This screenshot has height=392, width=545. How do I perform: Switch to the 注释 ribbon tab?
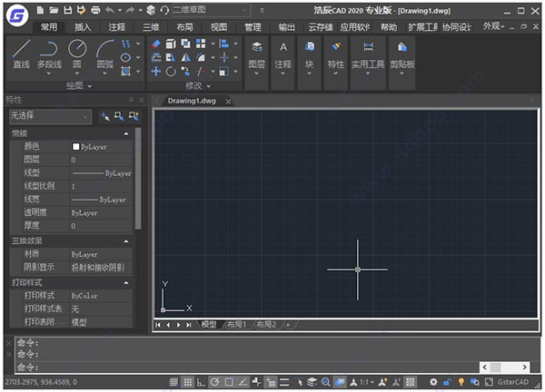coord(117,26)
